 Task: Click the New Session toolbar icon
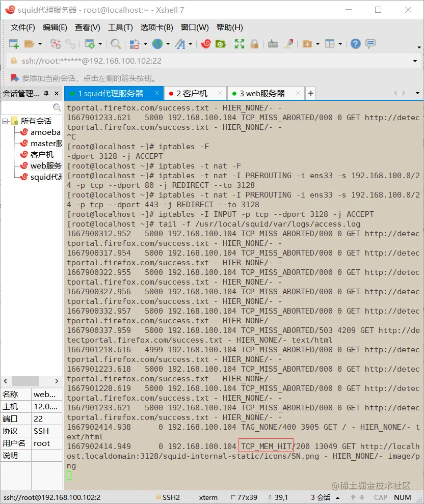pos(14,44)
